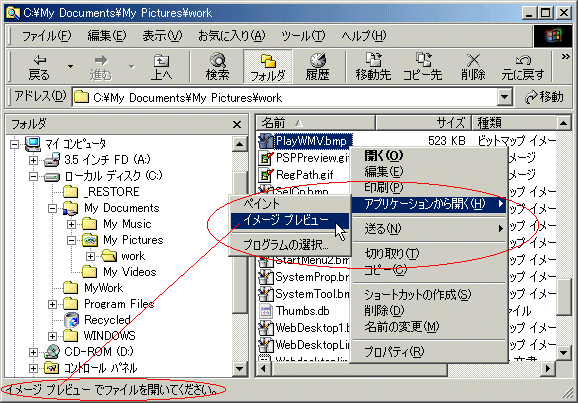Viewport: 578px width, 403px height.
Task: Select プロパティ(R) in context menu
Action: pyautogui.click(x=394, y=352)
